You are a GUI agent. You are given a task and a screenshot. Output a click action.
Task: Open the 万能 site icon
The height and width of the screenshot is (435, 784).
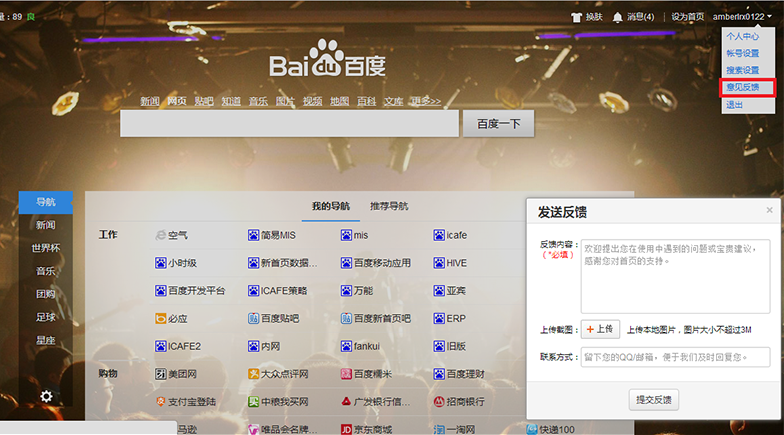[346, 290]
